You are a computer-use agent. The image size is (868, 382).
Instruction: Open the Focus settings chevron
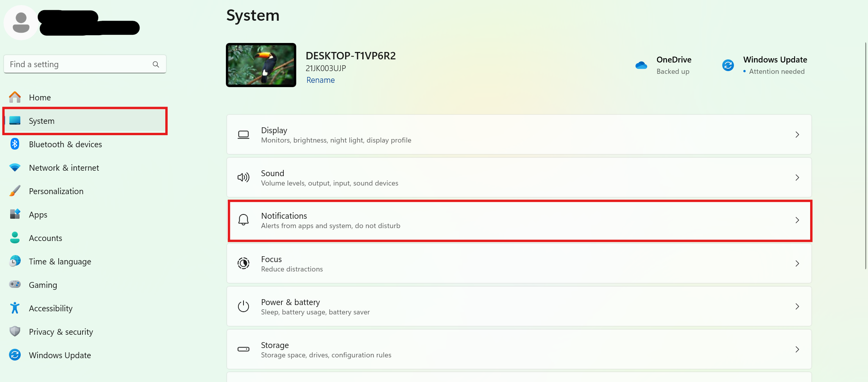pos(797,264)
